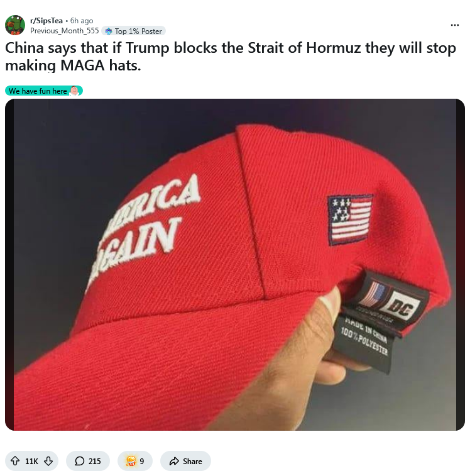Click the 6h ago timestamp
The width and height of the screenshot is (470, 476).
(x=82, y=21)
